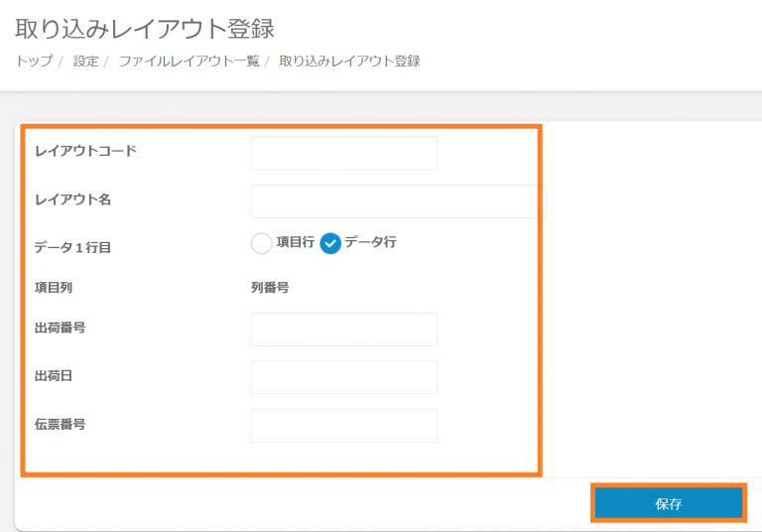Choose the データ行 radio option
The height and width of the screenshot is (532, 762).
pyautogui.click(x=331, y=242)
